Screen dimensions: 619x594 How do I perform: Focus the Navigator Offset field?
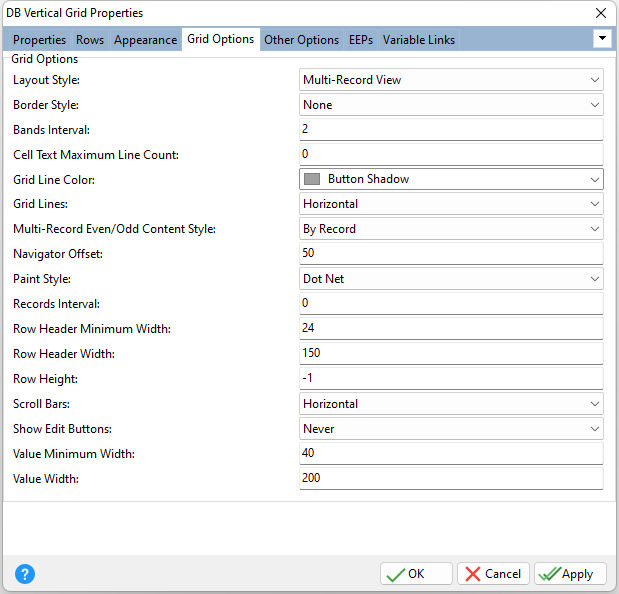451,253
